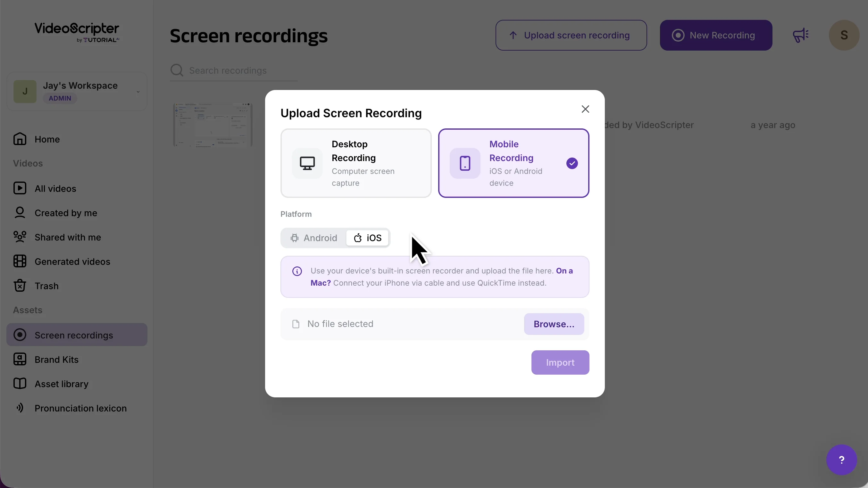This screenshot has width=868, height=488.
Task: Switch platform to iOS
Action: 367,238
